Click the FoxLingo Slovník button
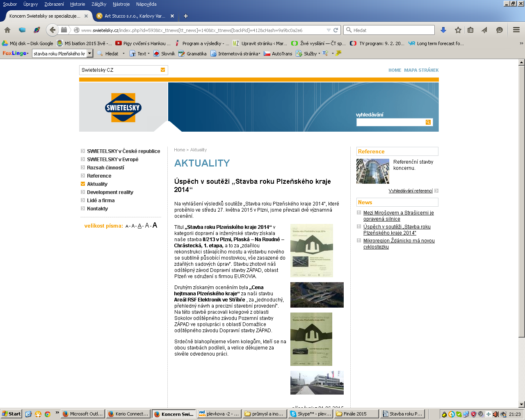The image size is (525, 420). (x=164, y=53)
